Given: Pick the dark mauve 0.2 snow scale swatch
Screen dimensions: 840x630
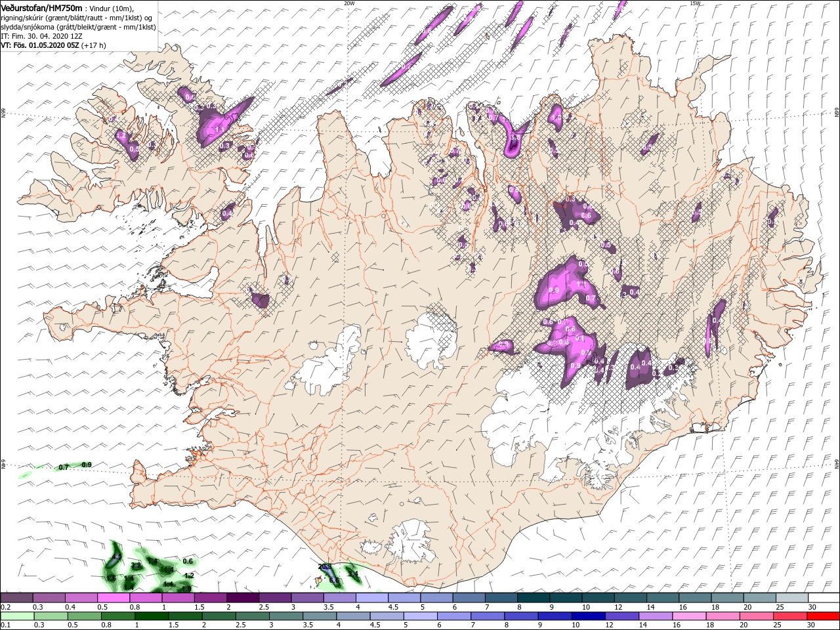Looking at the screenshot, I should point(16,598).
